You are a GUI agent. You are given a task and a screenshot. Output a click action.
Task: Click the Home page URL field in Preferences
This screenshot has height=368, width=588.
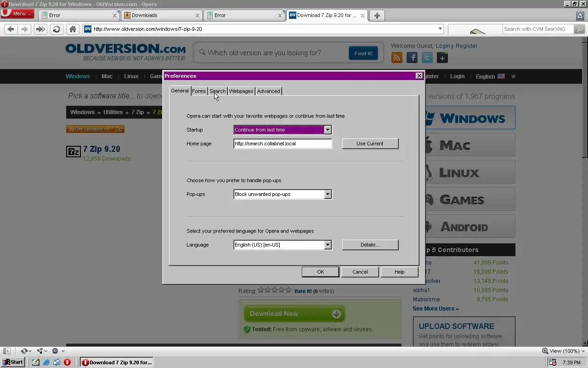(x=283, y=144)
